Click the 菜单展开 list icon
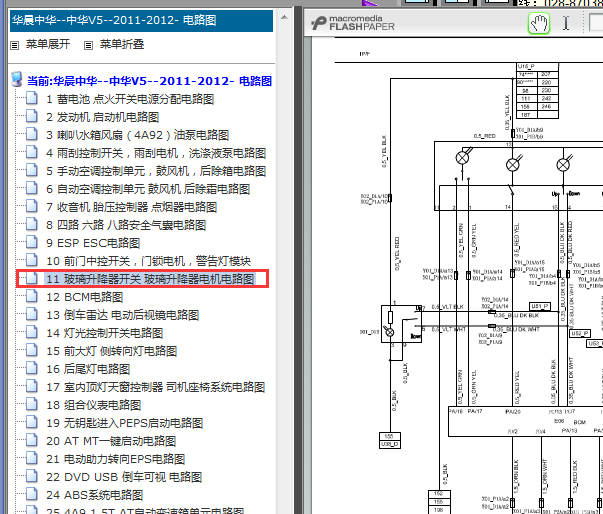 [x=14, y=45]
